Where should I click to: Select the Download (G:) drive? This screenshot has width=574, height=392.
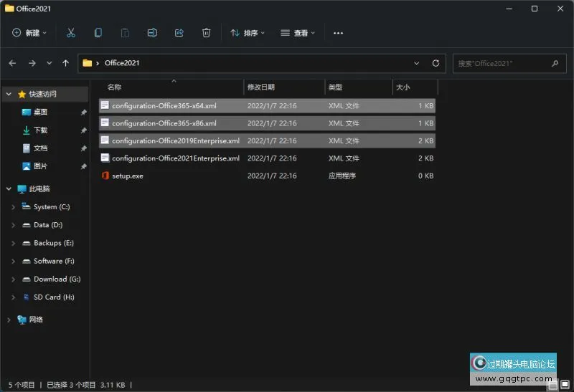(57, 279)
